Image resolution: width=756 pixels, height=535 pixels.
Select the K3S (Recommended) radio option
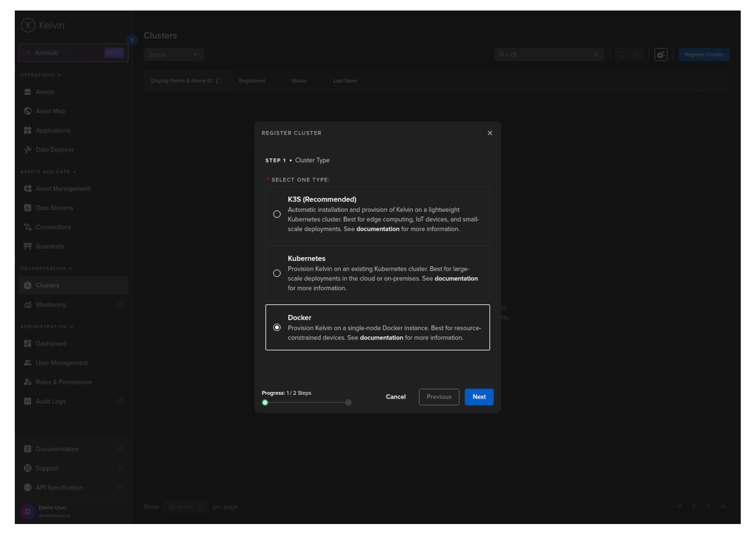[277, 214]
